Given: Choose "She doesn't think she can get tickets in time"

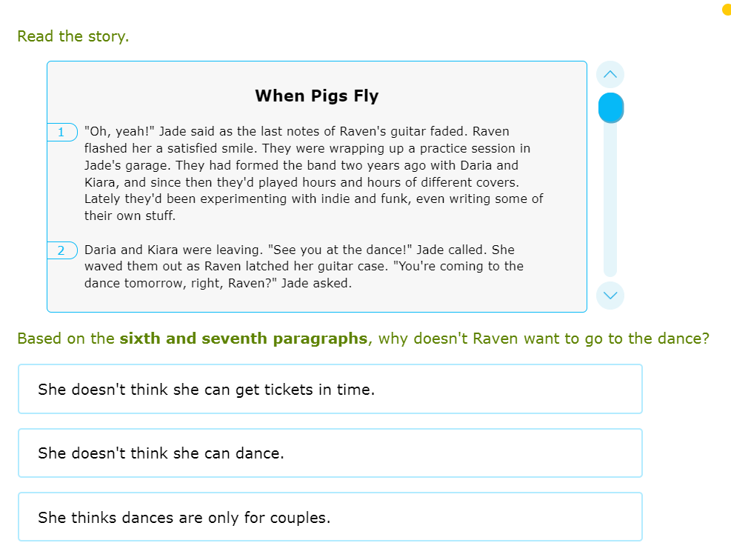Looking at the screenshot, I should tap(330, 389).
